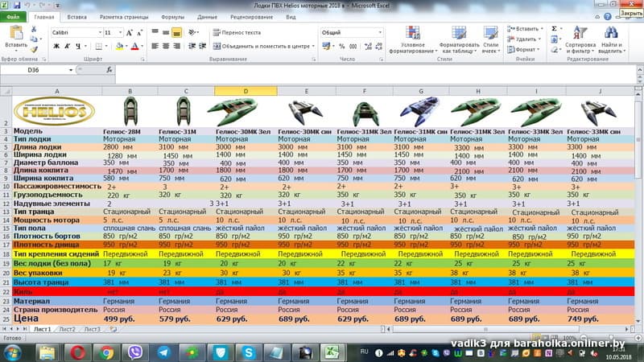Open Telegram from the taskbar
The image size is (644, 362).
[164, 352]
